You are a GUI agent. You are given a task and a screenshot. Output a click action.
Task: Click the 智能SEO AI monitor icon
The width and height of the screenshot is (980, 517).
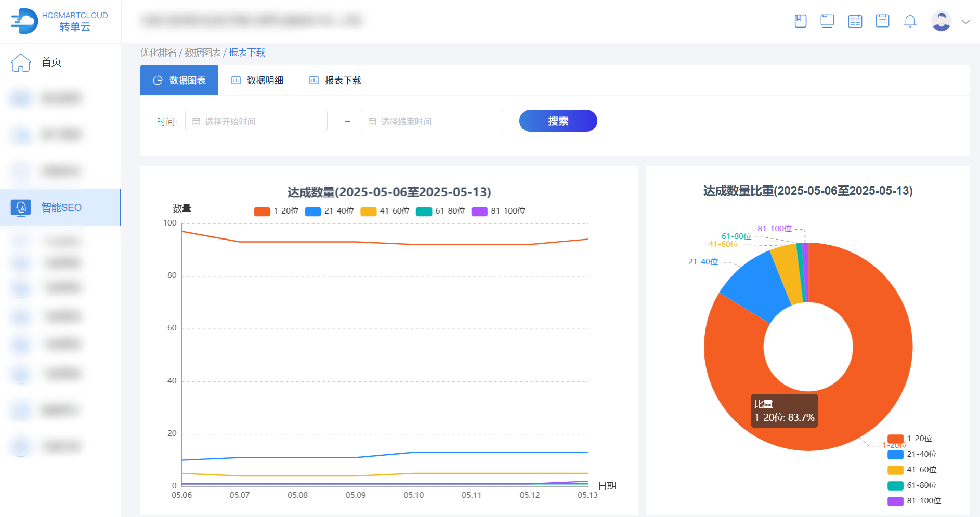point(21,207)
